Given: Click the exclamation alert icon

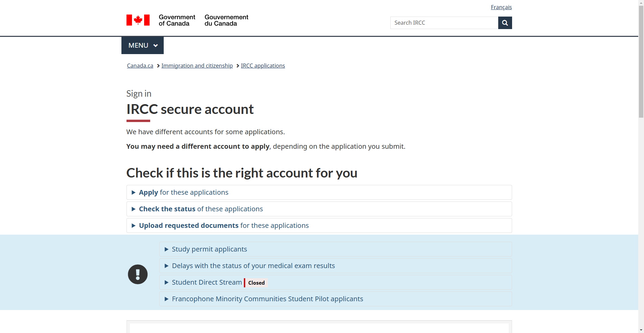Looking at the screenshot, I should (x=138, y=274).
